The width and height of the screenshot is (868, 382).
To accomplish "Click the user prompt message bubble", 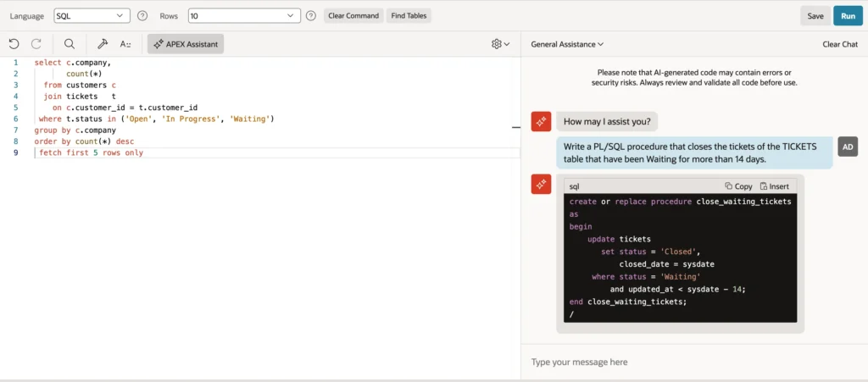I will [695, 152].
